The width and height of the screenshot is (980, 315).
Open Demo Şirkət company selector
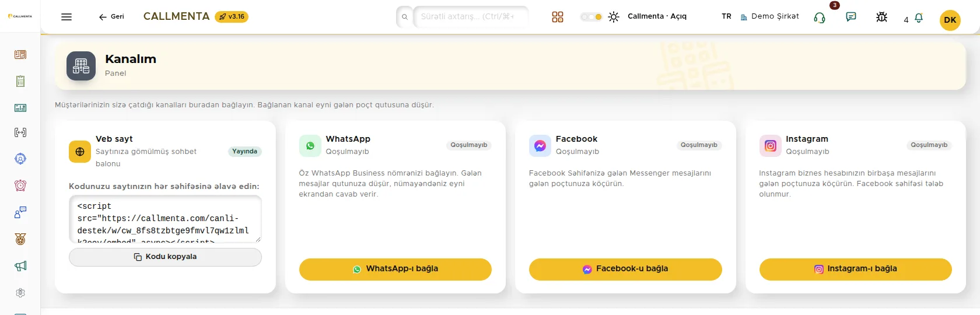770,16
